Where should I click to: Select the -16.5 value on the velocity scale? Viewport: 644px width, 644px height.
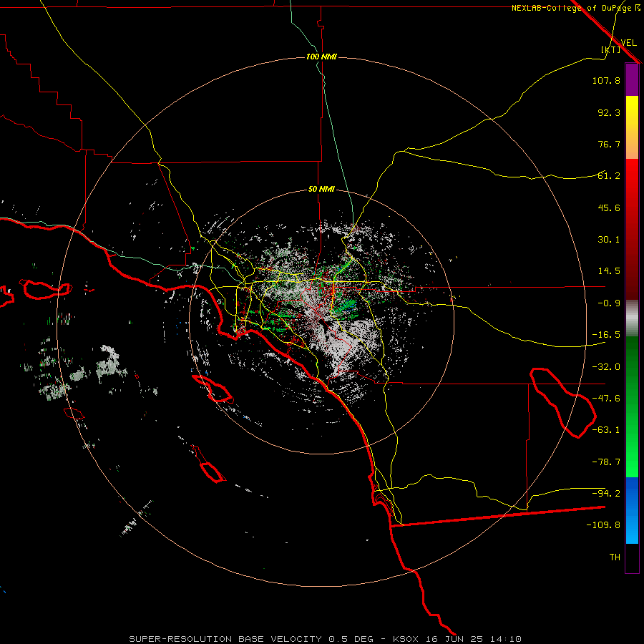click(606, 335)
